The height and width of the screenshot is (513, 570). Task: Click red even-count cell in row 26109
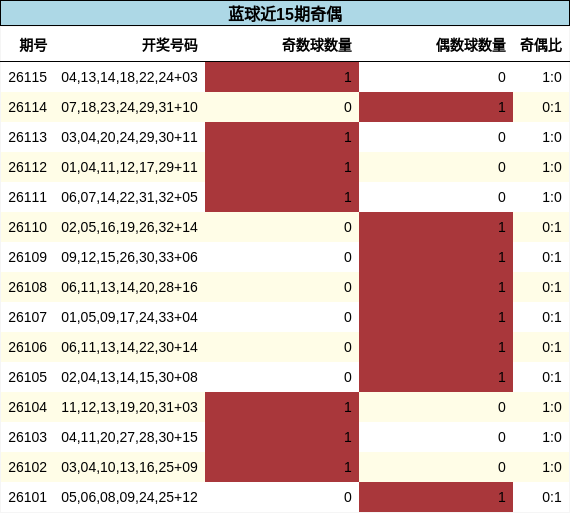point(436,257)
